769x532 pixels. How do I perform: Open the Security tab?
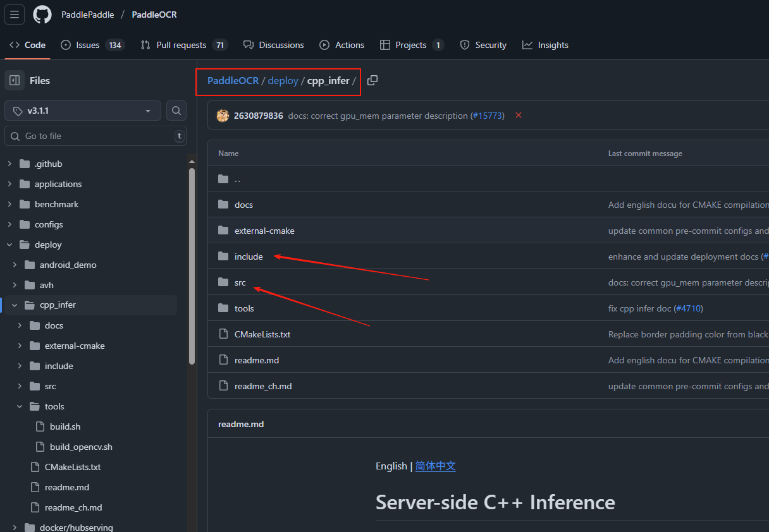point(483,45)
